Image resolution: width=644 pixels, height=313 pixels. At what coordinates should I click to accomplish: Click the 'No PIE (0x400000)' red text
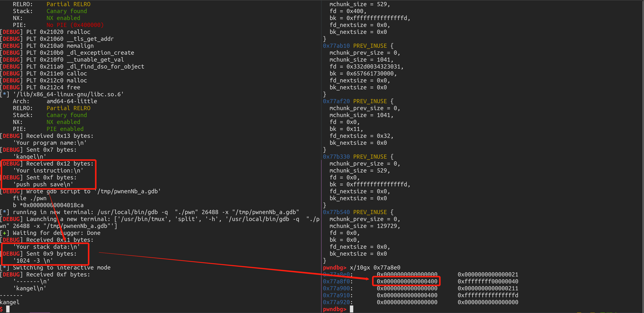75,25
